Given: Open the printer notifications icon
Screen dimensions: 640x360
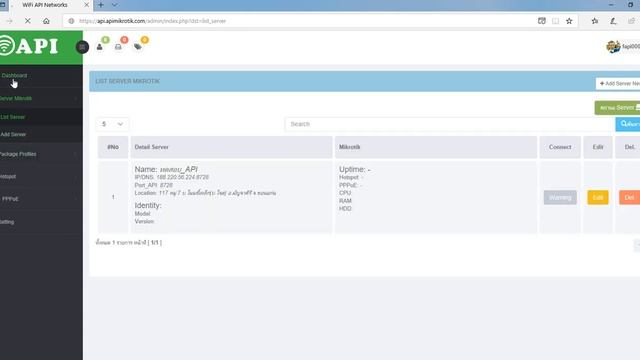Looking at the screenshot, I should 118,47.
